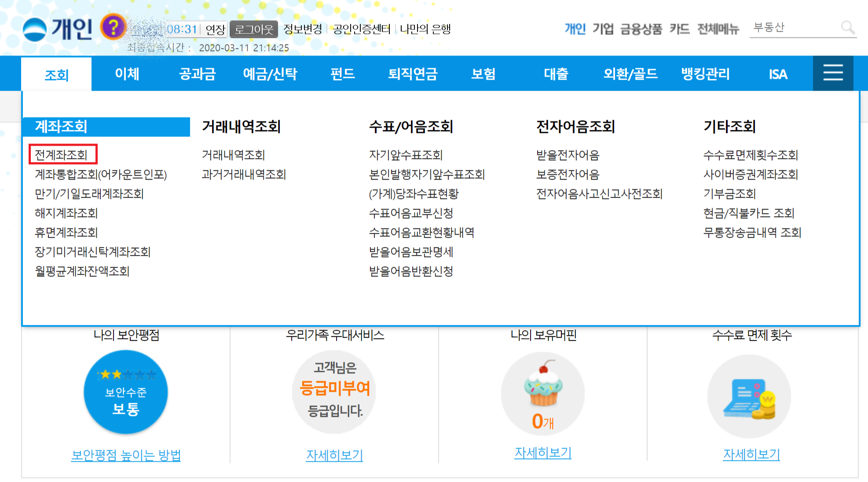Click the cupcake owned-money-pin icon
This screenshot has width=868, height=482.
[x=543, y=384]
